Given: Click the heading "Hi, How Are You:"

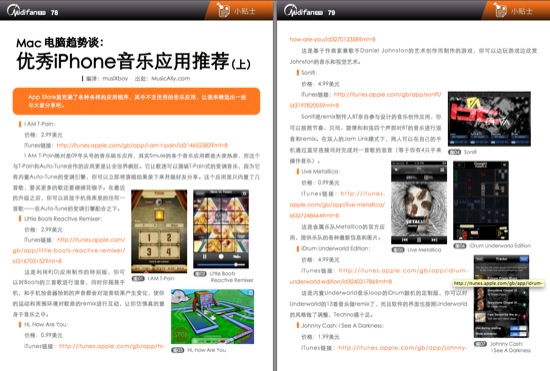Looking at the screenshot, I should [46, 324].
